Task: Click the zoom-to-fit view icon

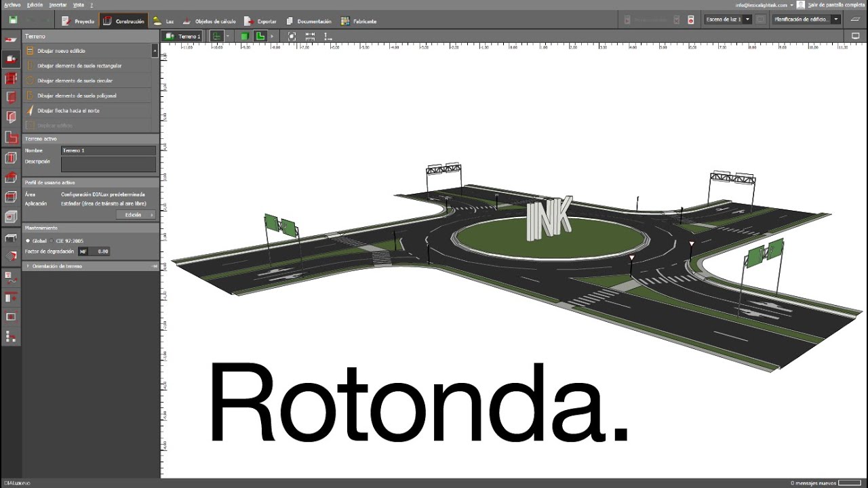Action: point(292,37)
